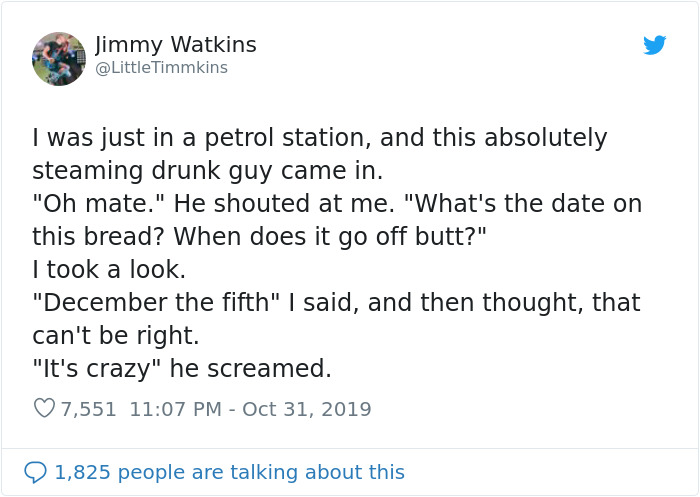Click the "December the fifth" quote
Viewport: 700px width, 497px height.
point(157,302)
